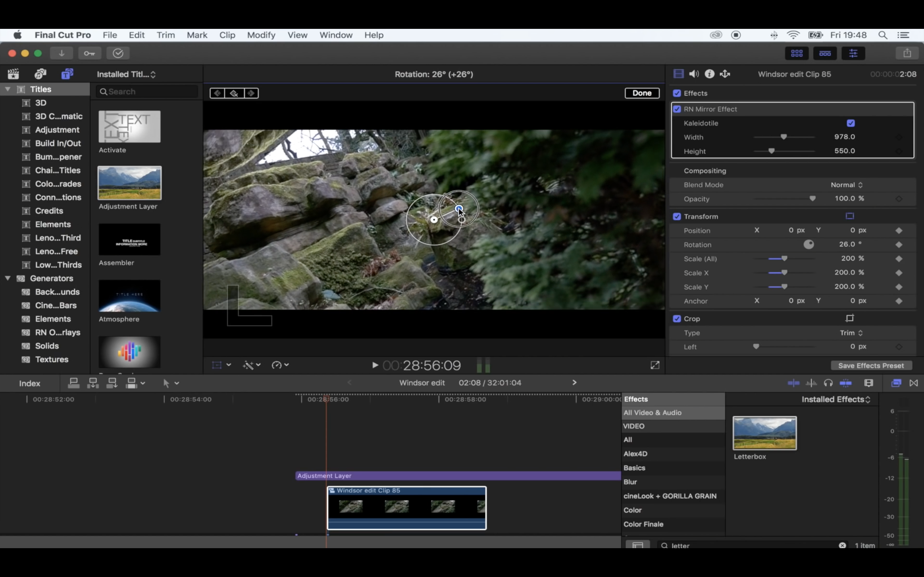This screenshot has height=577, width=924.
Task: Disable the RN Mirror Effect checkbox
Action: point(677,109)
